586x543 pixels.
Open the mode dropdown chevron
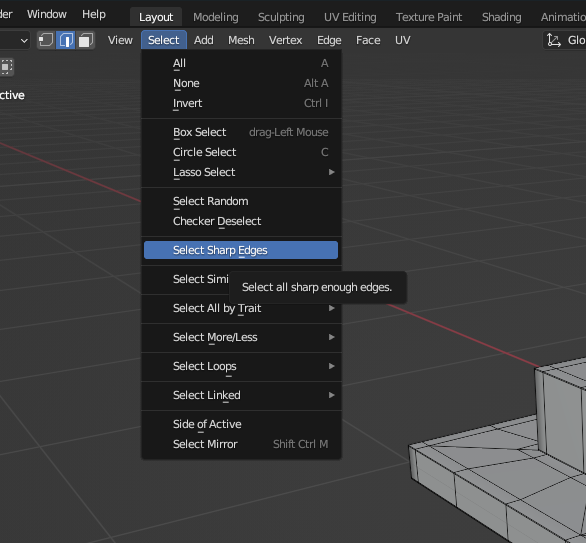[24, 40]
